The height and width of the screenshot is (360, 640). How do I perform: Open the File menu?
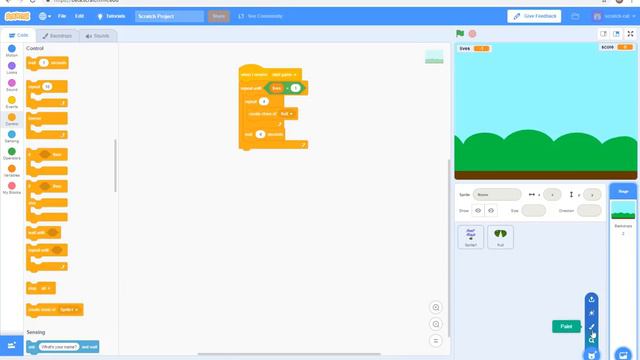tap(62, 16)
